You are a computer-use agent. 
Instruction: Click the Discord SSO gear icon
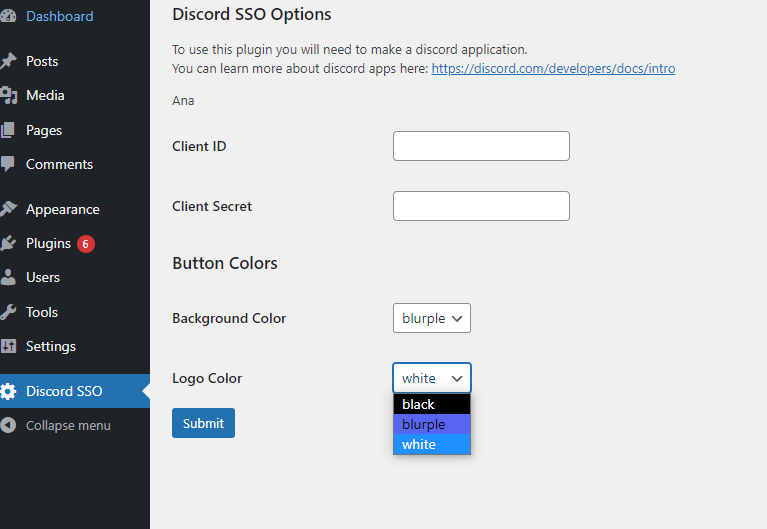(x=8, y=391)
